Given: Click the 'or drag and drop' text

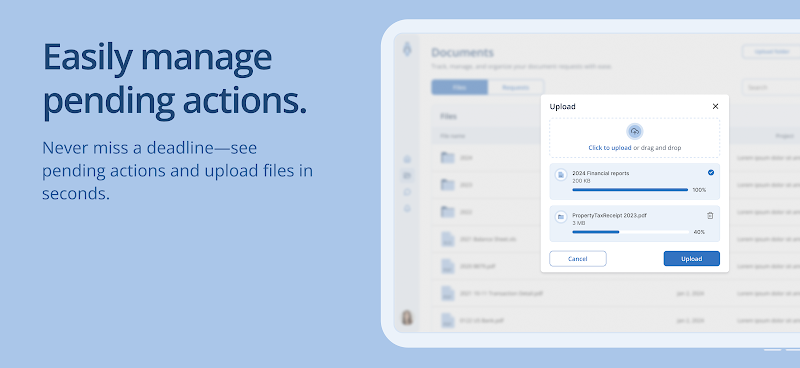Looking at the screenshot, I should tap(657, 148).
